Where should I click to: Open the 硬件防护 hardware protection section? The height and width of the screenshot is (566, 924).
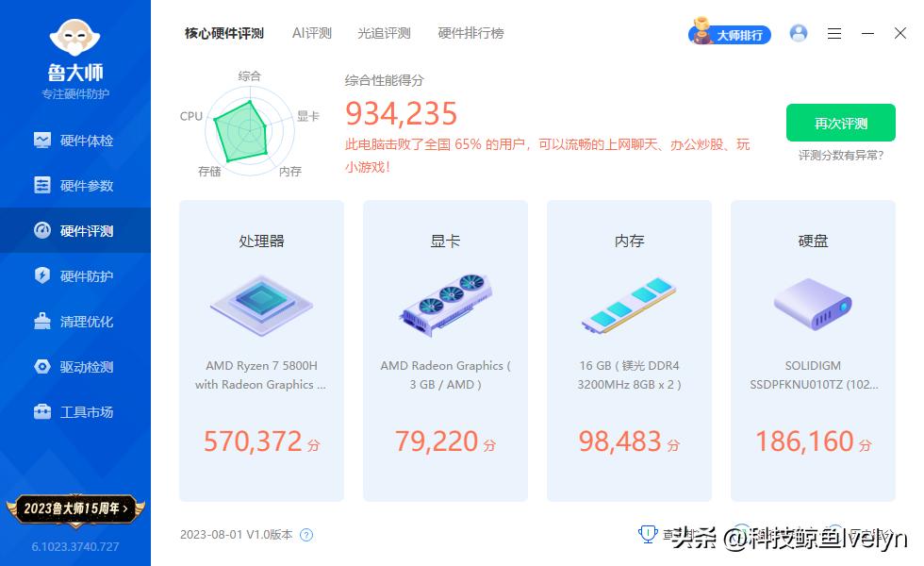tap(75, 275)
